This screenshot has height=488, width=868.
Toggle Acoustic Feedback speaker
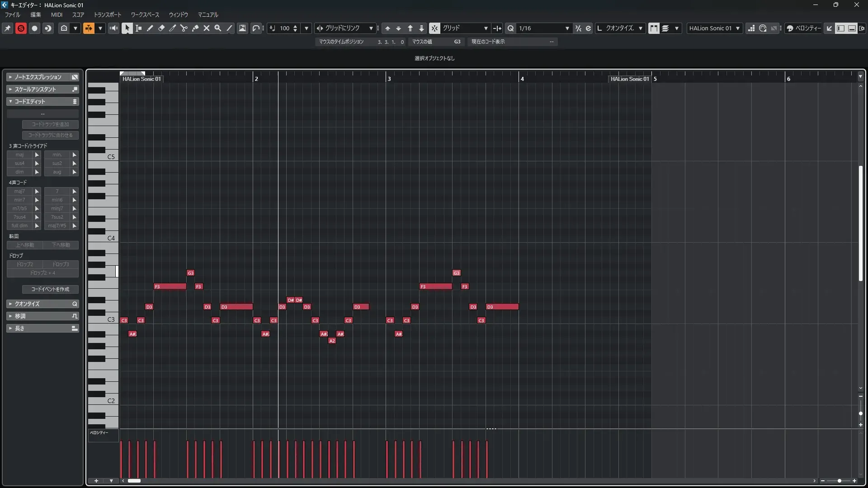113,28
